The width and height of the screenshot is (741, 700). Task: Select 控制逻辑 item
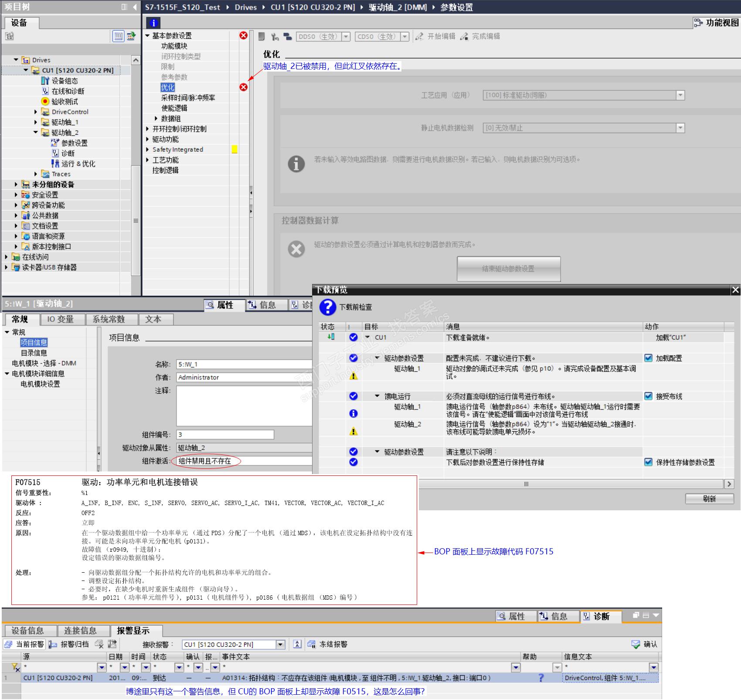click(166, 170)
